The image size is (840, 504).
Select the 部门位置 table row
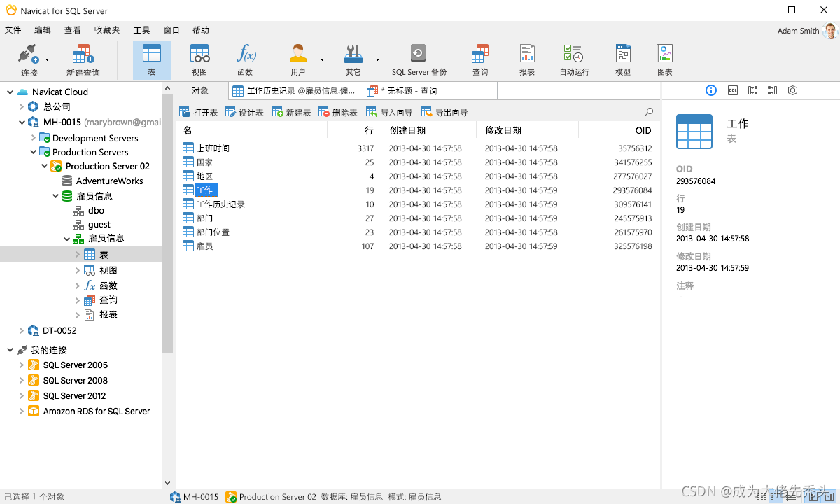417,232
